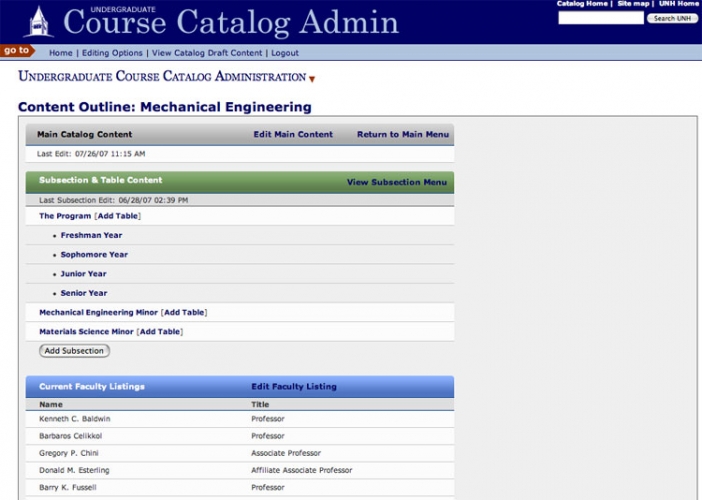This screenshot has height=500, width=702.
Task: Select faculty name Barbaros Celikkol
Action: pos(70,436)
